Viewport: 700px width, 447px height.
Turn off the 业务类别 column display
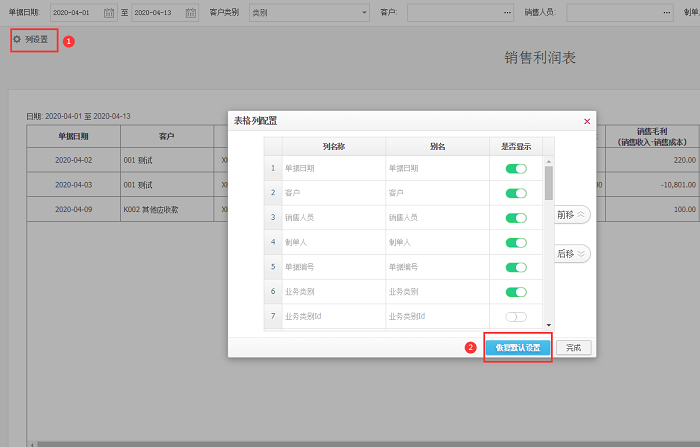516,292
